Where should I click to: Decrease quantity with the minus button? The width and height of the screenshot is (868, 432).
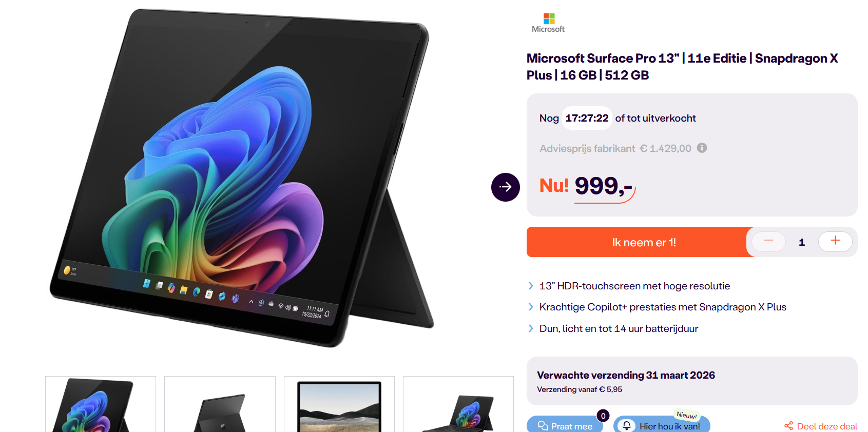click(768, 241)
